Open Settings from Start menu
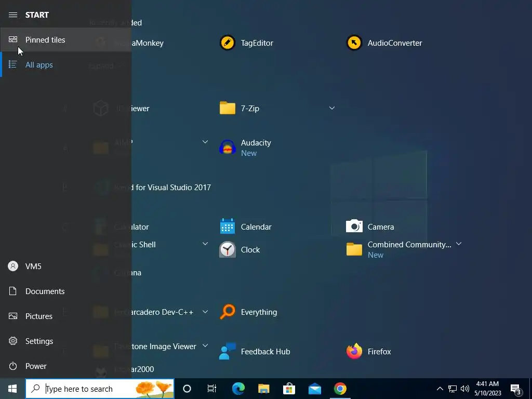Screen dimensions: 532x399 tap(66, 341)
